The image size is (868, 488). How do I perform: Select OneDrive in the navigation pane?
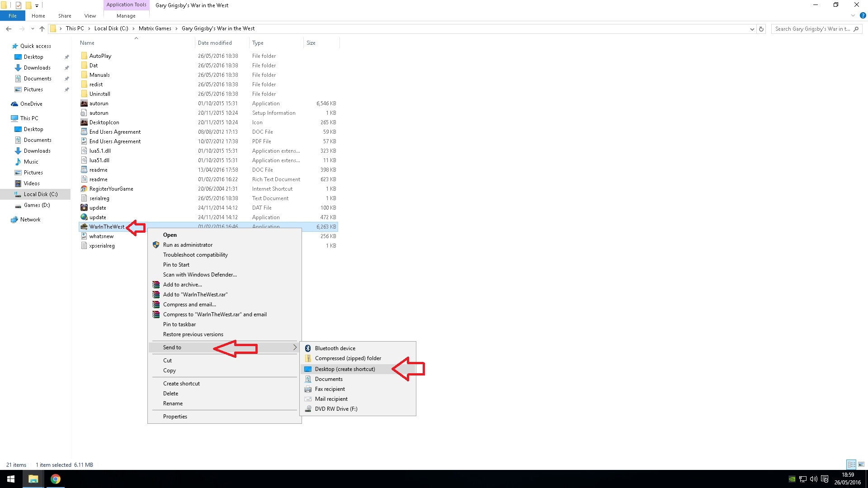[31, 104]
